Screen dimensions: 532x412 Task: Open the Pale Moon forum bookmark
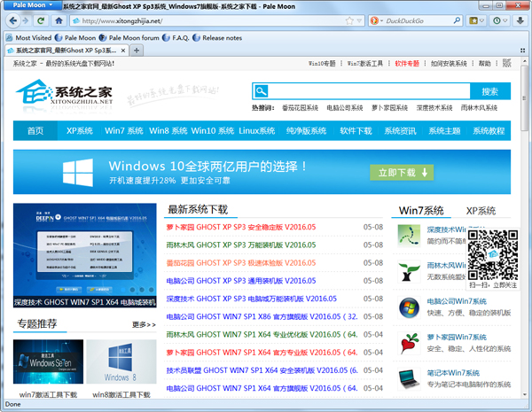coord(129,38)
